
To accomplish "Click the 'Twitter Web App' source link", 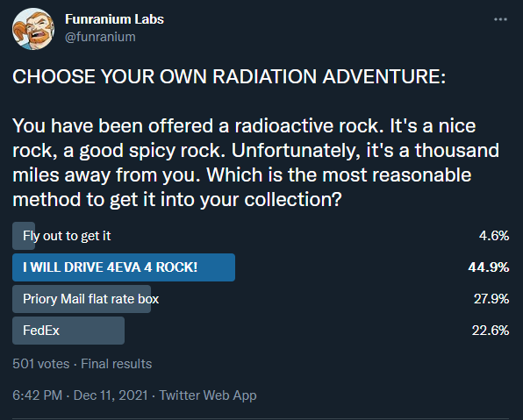I will [x=208, y=395].
